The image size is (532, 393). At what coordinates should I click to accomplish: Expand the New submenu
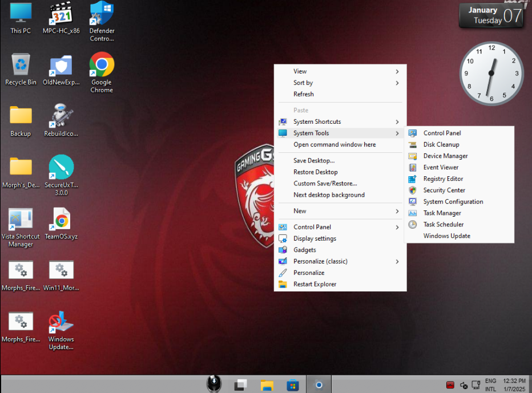pyautogui.click(x=340, y=211)
